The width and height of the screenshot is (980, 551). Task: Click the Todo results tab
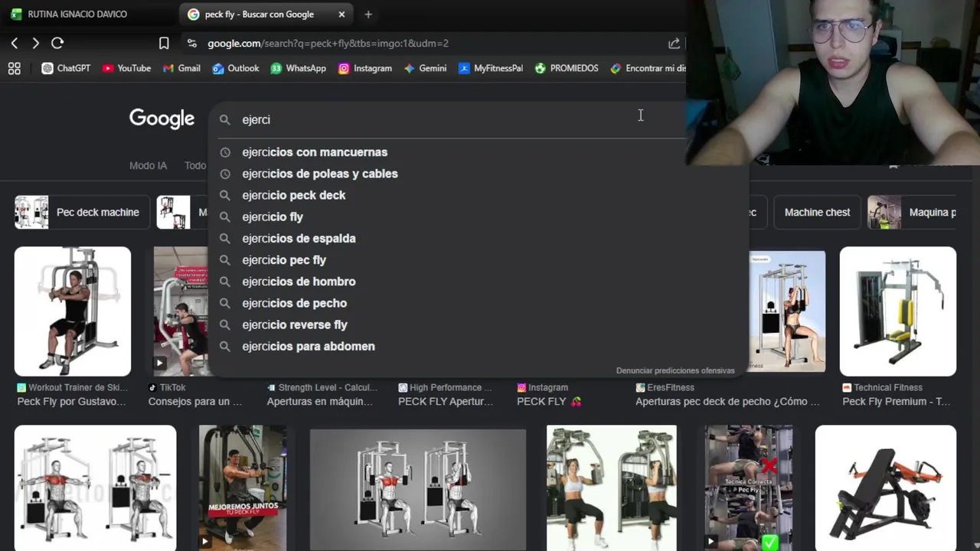195,165
